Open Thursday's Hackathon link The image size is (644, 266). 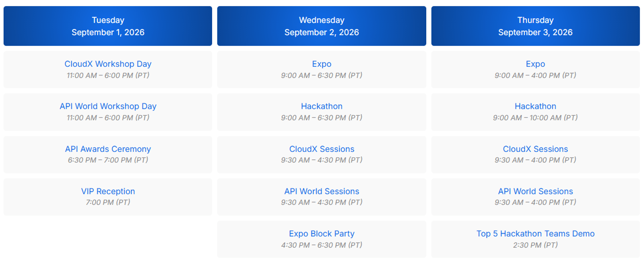535,106
